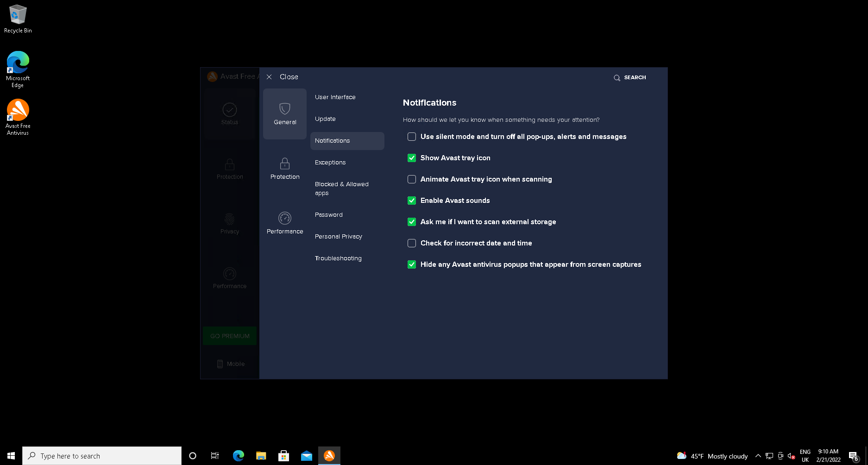The image size is (868, 465).
Task: Open the clock and date in taskbar
Action: click(x=829, y=456)
